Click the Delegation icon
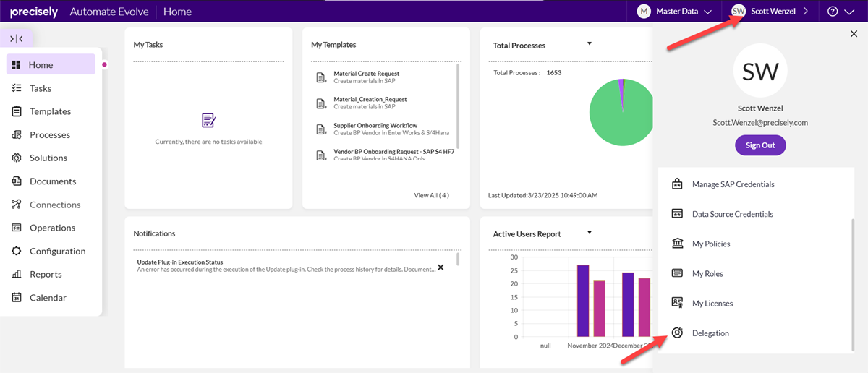868x373 pixels. (x=677, y=333)
